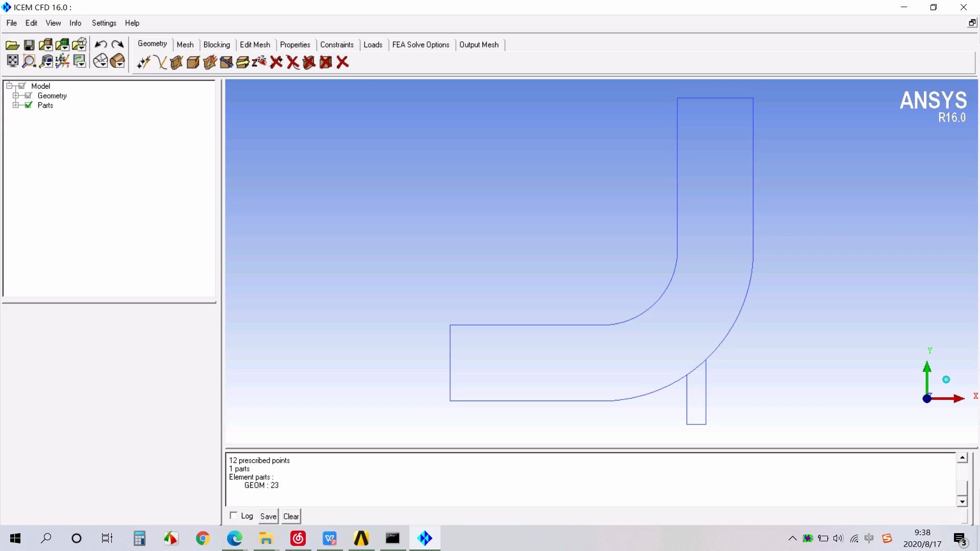Image resolution: width=980 pixels, height=551 pixels.
Task: Select the Delete Curve tool
Action: (292, 62)
